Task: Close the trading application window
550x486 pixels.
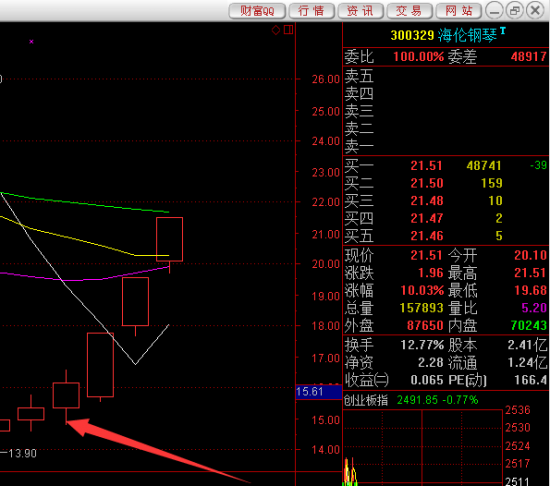Action: [535, 11]
